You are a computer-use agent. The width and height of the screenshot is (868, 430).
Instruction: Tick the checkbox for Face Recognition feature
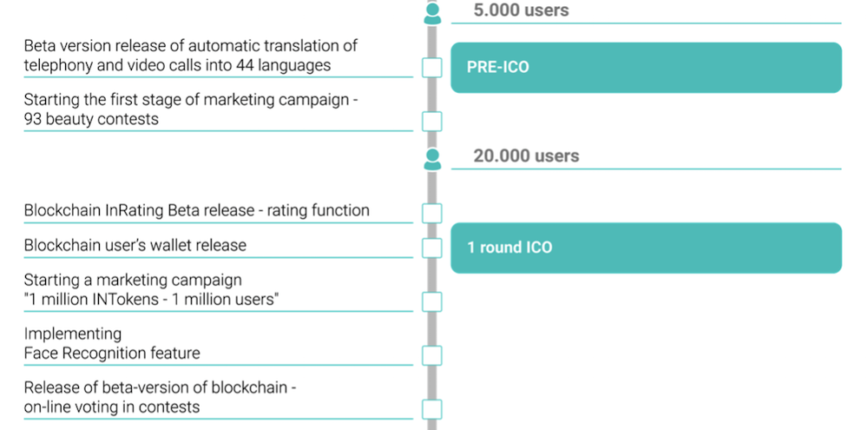tap(432, 355)
